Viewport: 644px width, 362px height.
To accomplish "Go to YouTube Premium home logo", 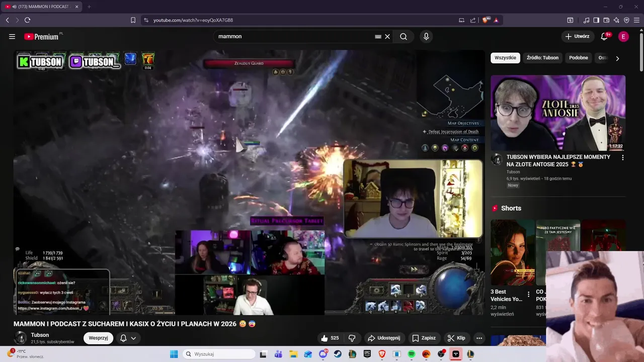I will 42,37.
